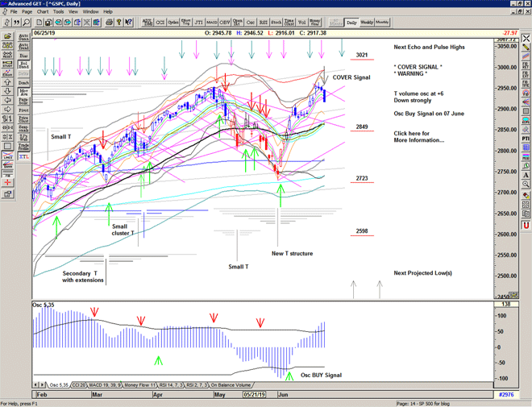The image size is (532, 407).
Task: Open the Tools menu
Action: [58, 11]
